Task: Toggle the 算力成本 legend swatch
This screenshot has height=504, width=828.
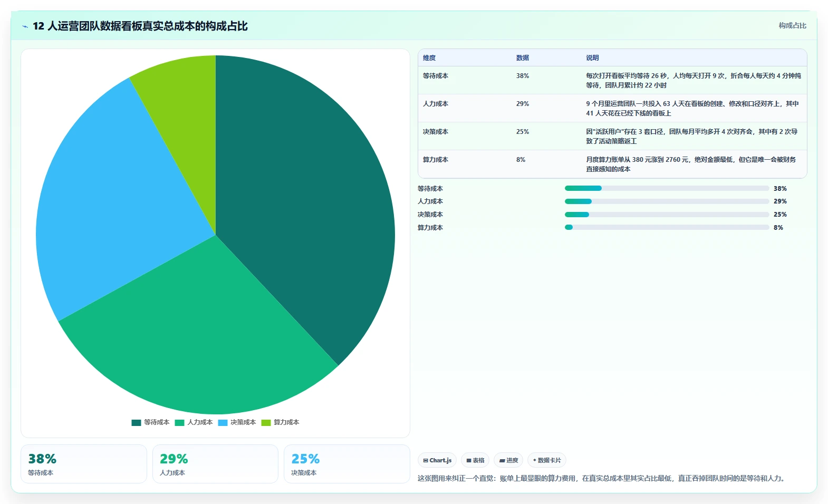Action: [x=266, y=422]
